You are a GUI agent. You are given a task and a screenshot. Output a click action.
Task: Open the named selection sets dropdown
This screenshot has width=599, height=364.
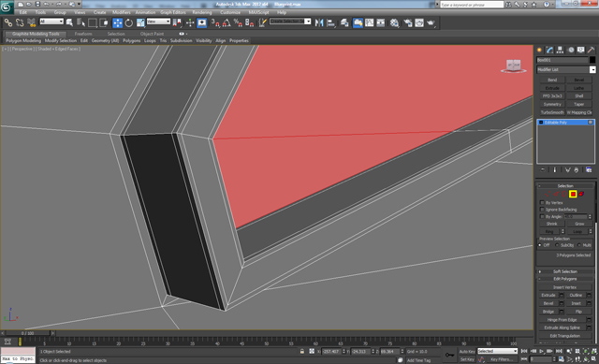pos(290,22)
